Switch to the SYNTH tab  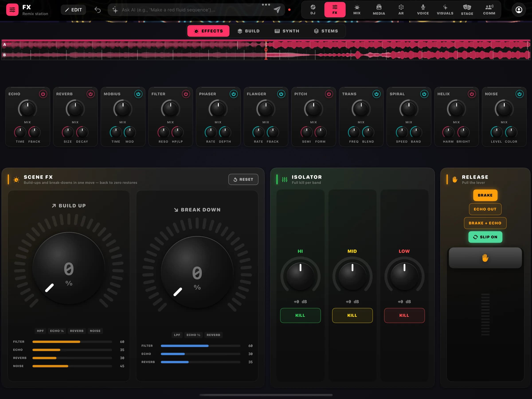click(287, 31)
